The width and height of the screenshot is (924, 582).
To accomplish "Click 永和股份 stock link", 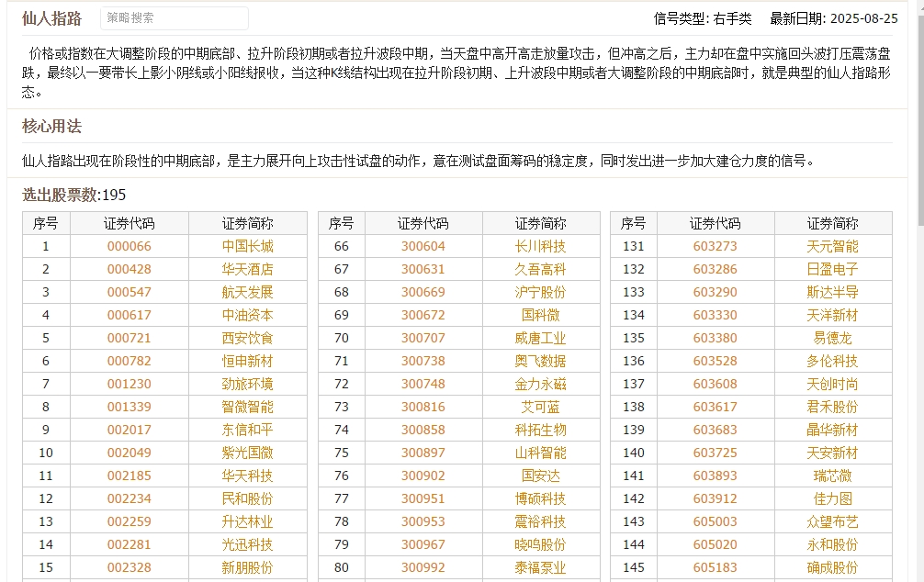I will (832, 545).
